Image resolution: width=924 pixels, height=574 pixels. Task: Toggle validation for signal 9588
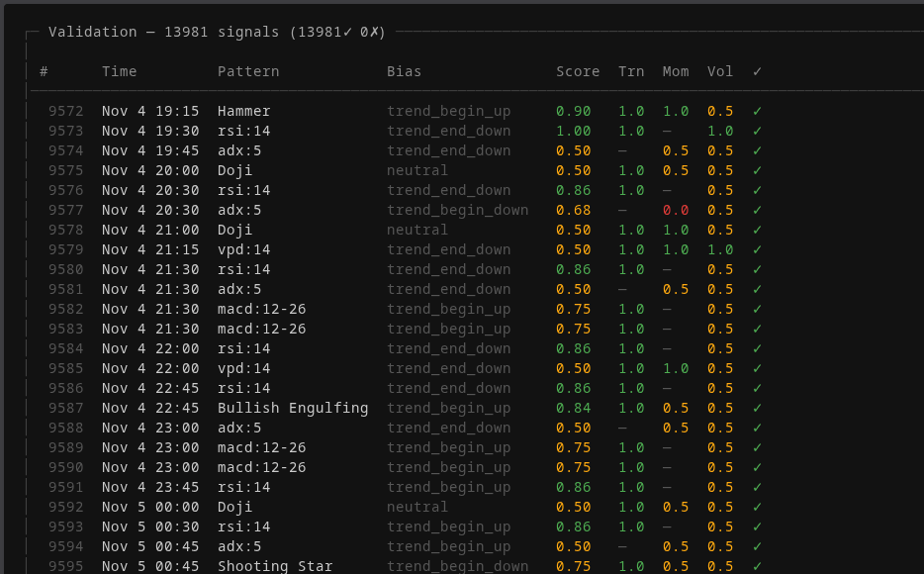(755, 428)
